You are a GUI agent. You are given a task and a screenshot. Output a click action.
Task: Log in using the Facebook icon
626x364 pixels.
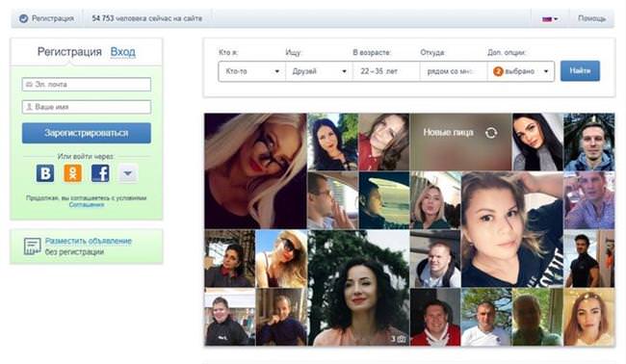(100, 173)
